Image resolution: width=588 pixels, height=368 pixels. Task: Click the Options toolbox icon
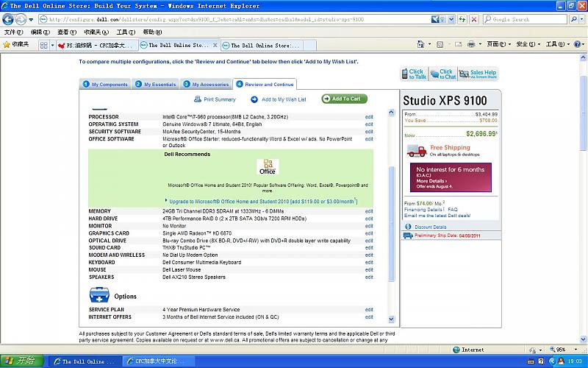(99, 295)
